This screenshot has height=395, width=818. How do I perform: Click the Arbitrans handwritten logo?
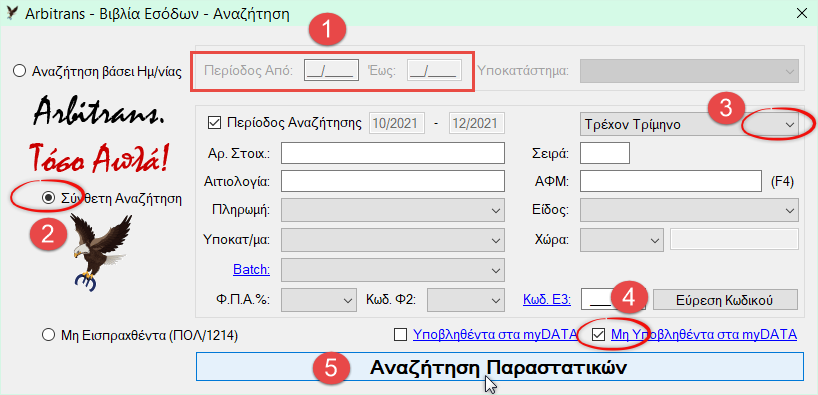pos(98,111)
